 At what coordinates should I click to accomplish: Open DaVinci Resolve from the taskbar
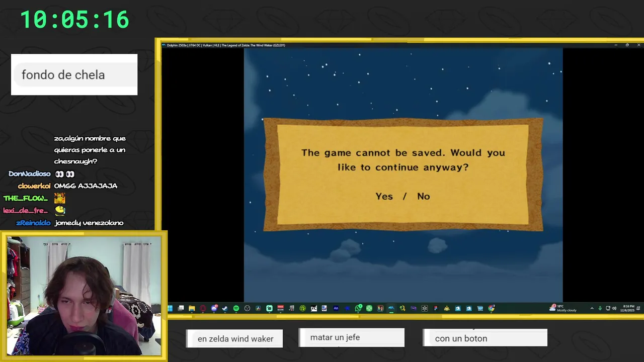[x=258, y=308]
